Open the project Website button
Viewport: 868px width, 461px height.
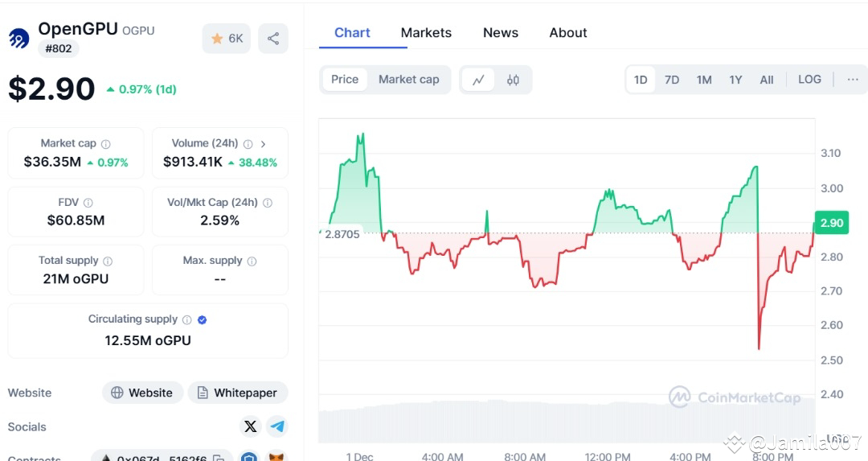(142, 393)
